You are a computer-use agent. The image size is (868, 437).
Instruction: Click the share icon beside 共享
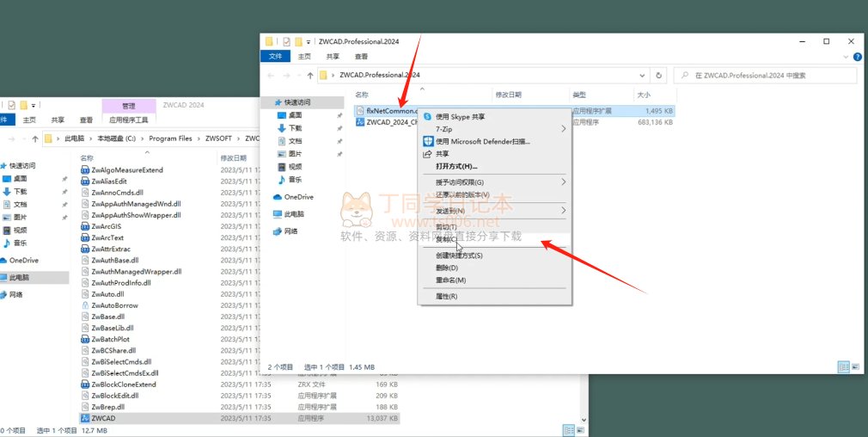pos(427,153)
